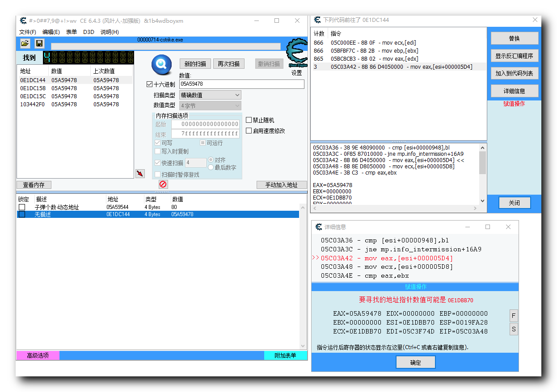Click the 撤销扫描 button
Screen dimensions: 557x392
[x=269, y=64]
